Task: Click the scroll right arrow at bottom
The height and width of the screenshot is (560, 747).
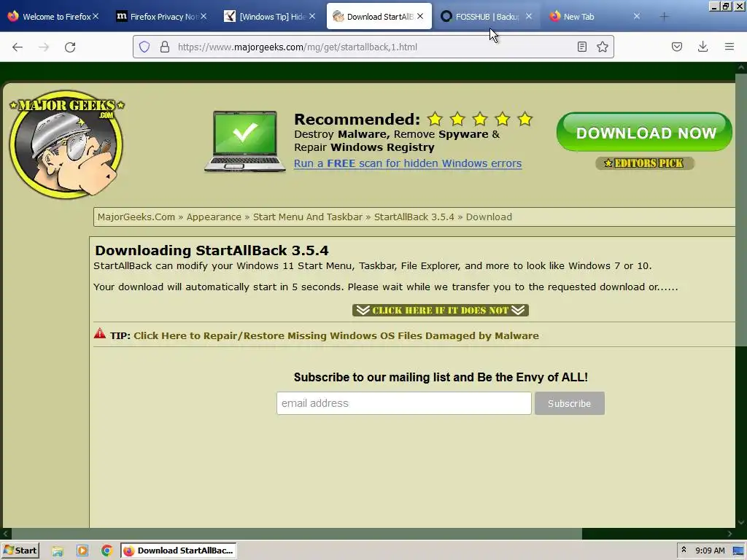Action: [729, 534]
